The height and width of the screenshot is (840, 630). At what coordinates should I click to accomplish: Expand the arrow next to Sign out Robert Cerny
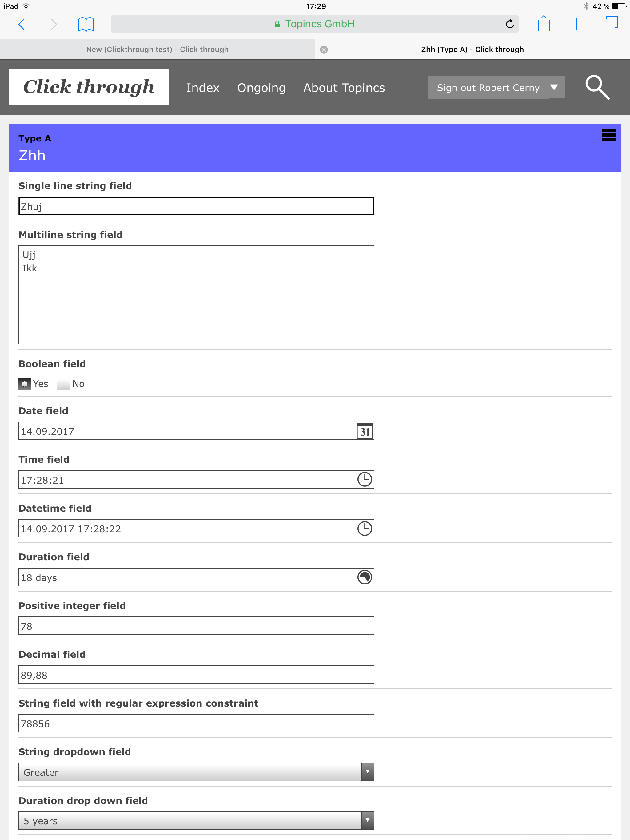coord(554,87)
